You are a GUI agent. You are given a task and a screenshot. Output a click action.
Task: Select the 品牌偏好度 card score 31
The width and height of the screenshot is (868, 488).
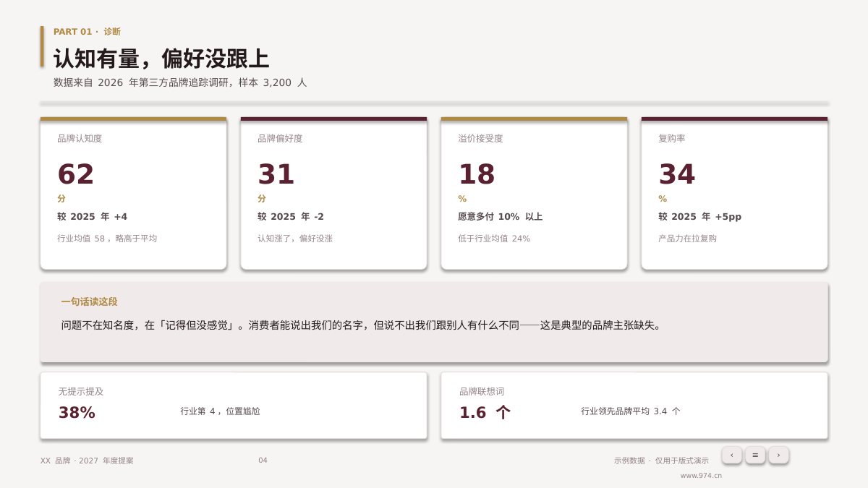(x=276, y=174)
